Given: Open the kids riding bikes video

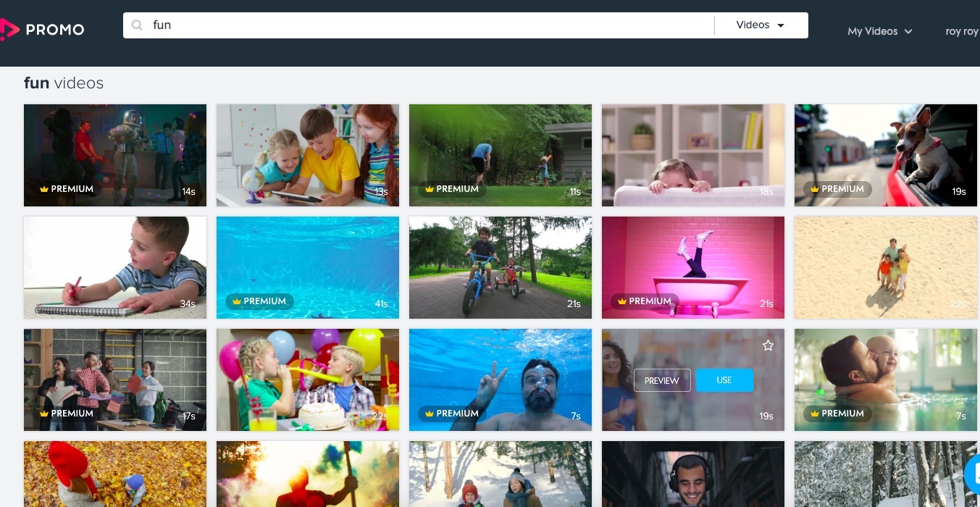Looking at the screenshot, I should (501, 267).
